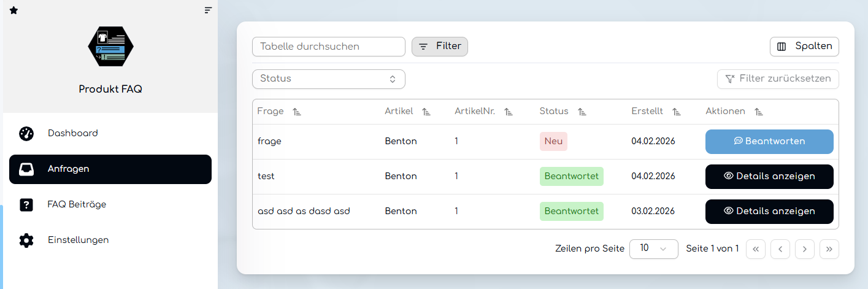Sort the table by Frage column
This screenshot has width=868, height=289.
click(297, 112)
